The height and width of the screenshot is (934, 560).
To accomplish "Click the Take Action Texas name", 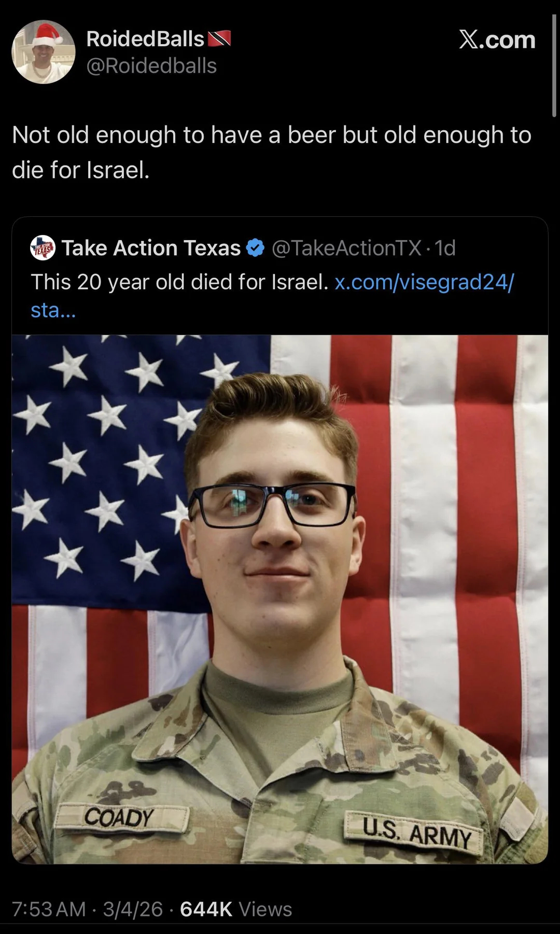I will coord(151,248).
